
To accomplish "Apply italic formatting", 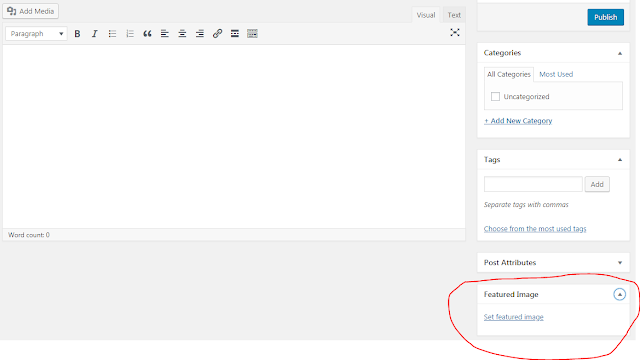I will (95, 33).
